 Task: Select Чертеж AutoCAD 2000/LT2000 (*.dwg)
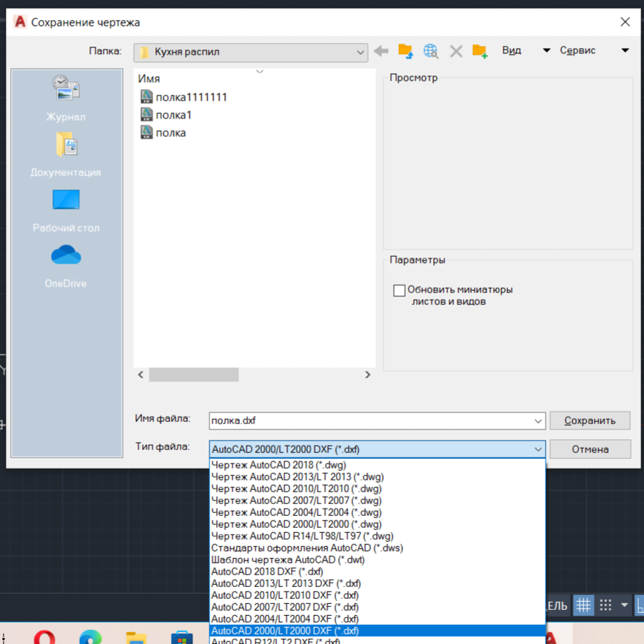[x=377, y=525]
